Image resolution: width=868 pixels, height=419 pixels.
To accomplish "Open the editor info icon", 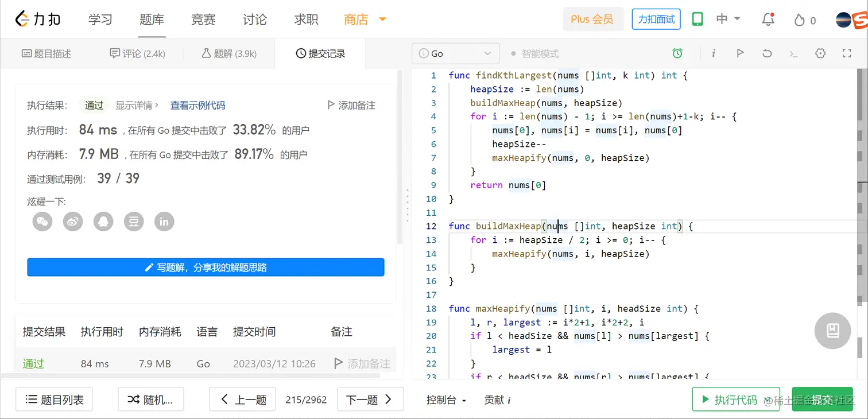I will pos(714,53).
